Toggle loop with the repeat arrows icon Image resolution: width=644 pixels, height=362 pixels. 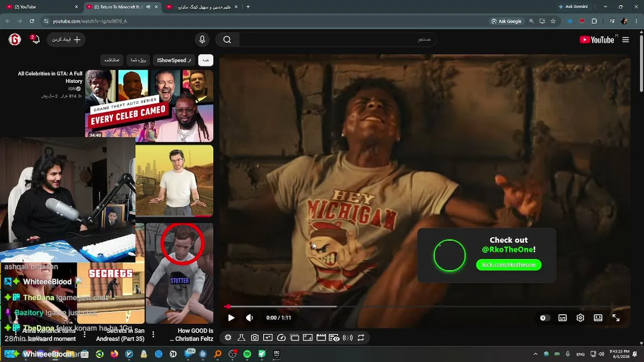tap(361, 338)
